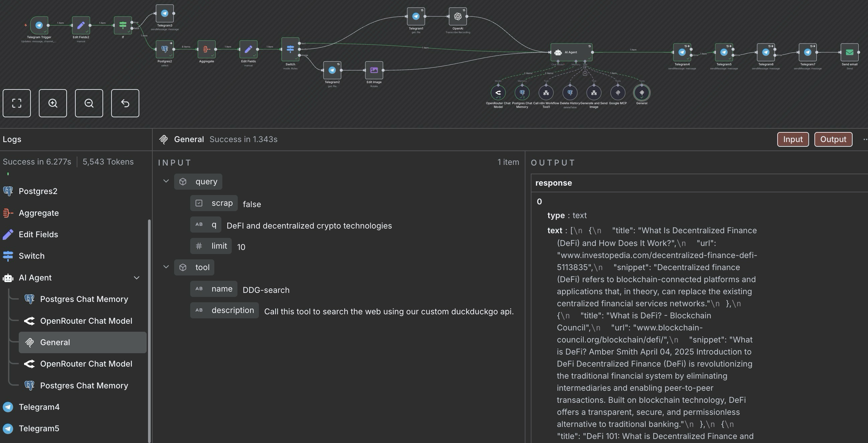Click the fit-to-view canvas icon
The image size is (868, 443).
(16, 103)
